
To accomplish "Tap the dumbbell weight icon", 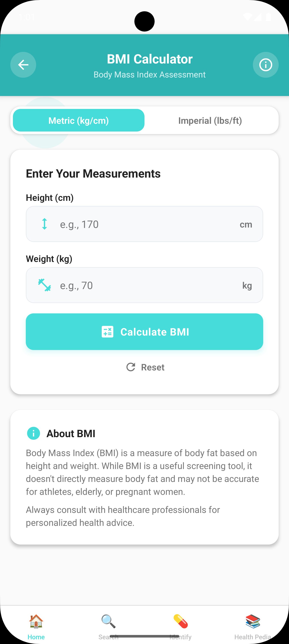I will pos(45,285).
